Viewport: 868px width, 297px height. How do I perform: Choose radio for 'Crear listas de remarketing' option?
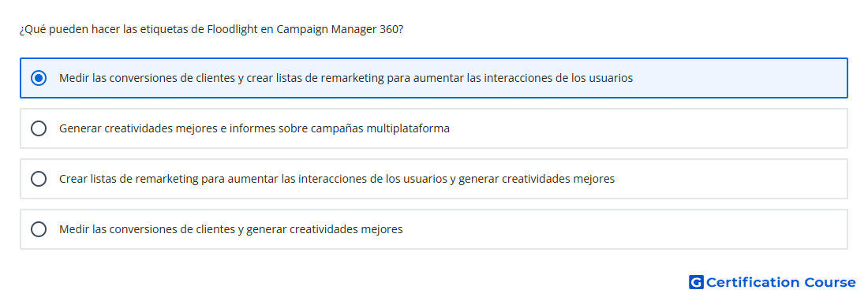pos(39,179)
